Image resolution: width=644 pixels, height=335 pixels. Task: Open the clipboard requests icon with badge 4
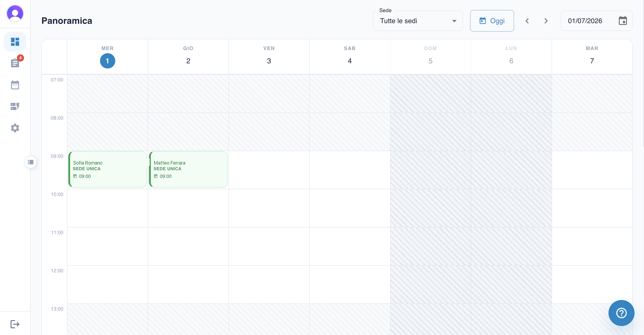[15, 63]
